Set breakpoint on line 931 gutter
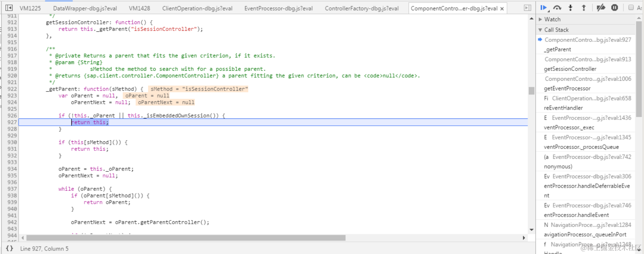Image resolution: width=644 pixels, height=254 pixels. coord(12,149)
